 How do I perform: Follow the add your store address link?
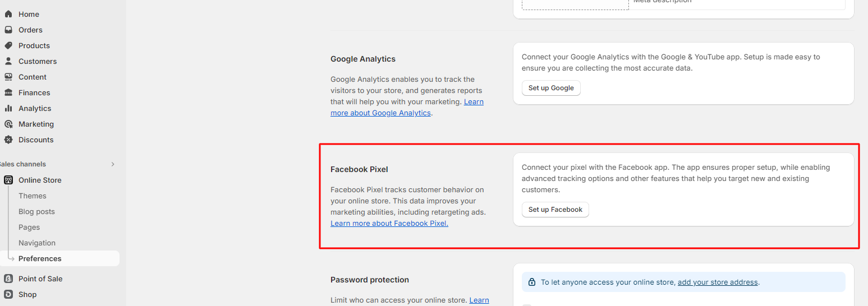pyautogui.click(x=718, y=282)
